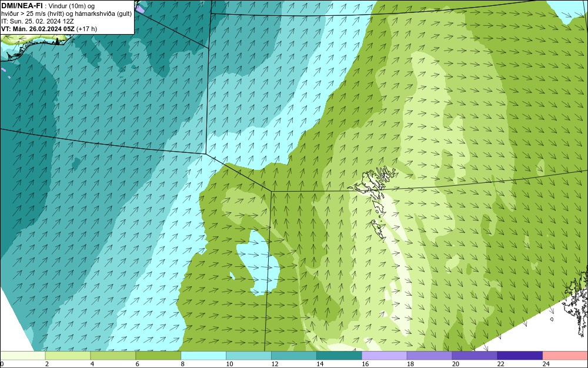Click the 18–20 m/s purple legend swatch
The height and width of the screenshot is (368, 588).
(x=429, y=355)
